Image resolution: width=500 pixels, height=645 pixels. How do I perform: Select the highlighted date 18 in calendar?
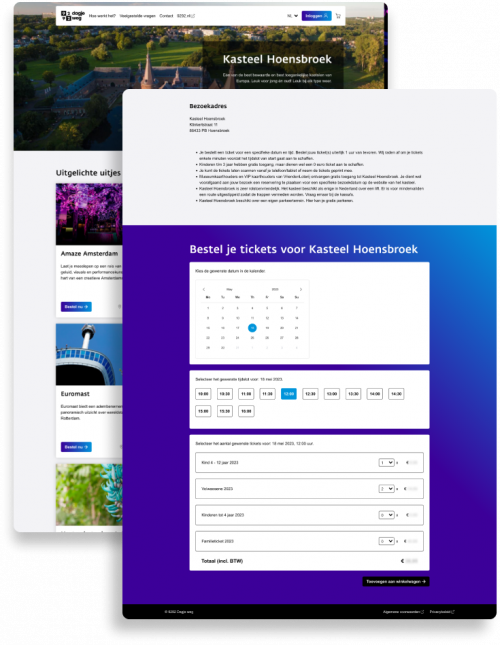pos(252,328)
